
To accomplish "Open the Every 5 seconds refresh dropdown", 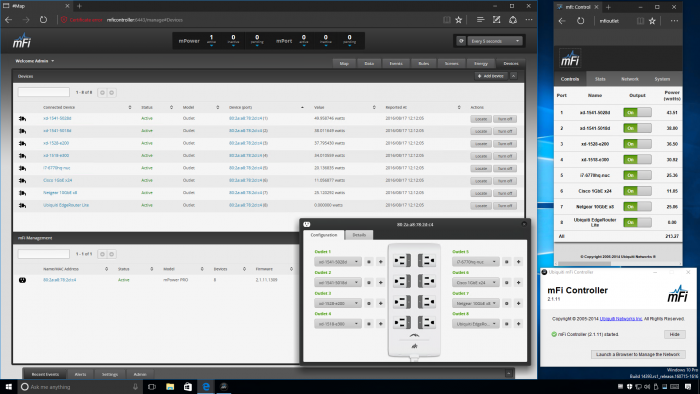I will [x=495, y=41].
